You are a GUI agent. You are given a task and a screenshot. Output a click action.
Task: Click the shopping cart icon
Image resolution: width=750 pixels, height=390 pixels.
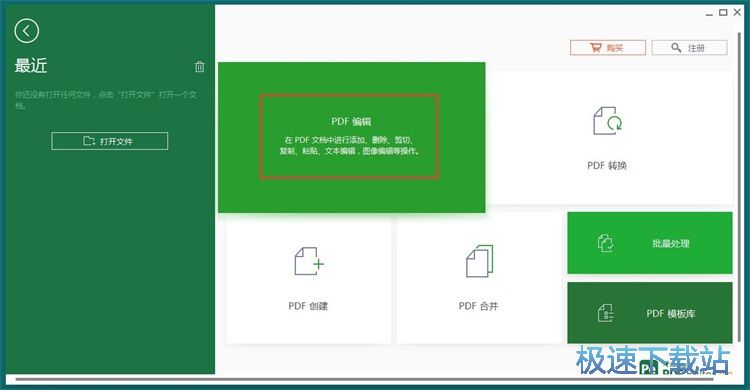[x=596, y=47]
